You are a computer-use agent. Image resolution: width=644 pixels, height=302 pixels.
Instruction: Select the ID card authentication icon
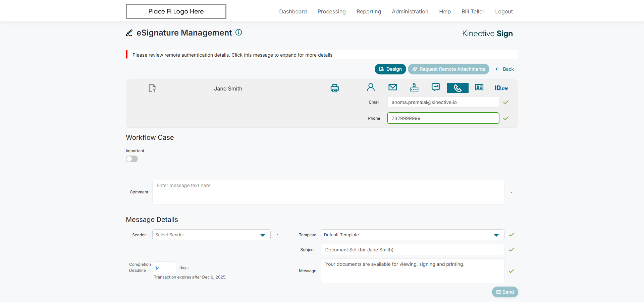point(479,87)
